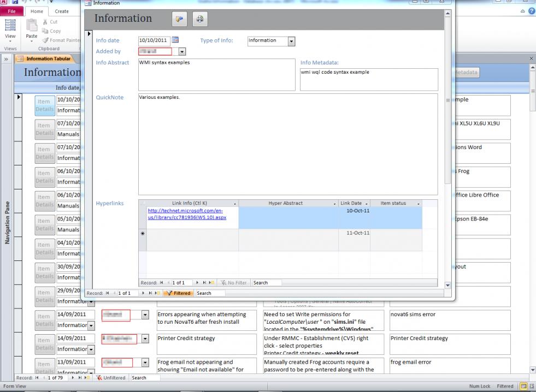Select the Information popup record selector arrow

(x=89, y=33)
